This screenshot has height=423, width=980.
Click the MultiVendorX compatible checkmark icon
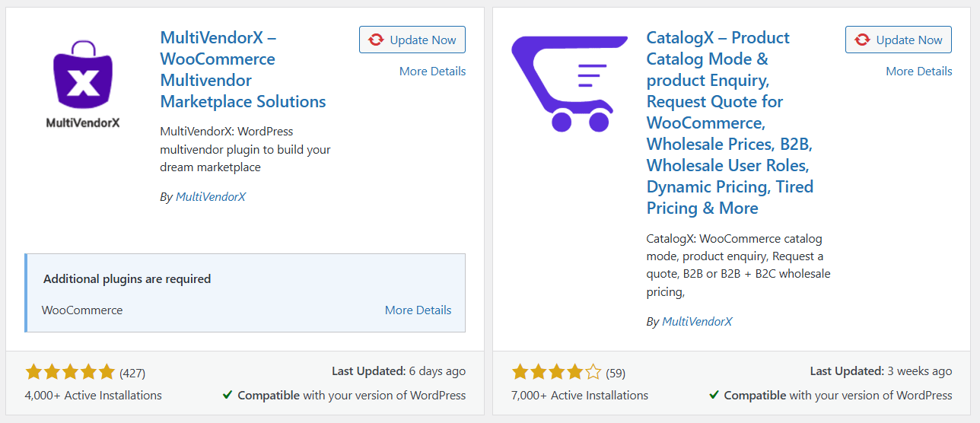coord(228,396)
